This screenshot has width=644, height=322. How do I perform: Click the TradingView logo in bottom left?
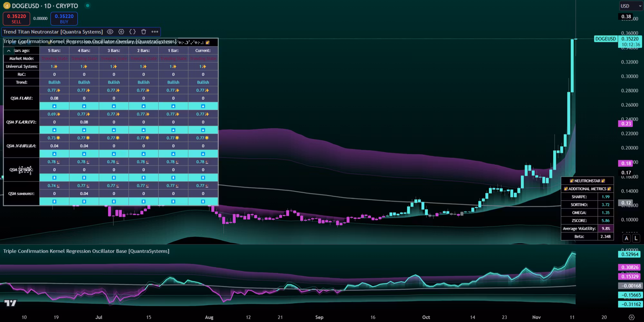[x=10, y=303]
